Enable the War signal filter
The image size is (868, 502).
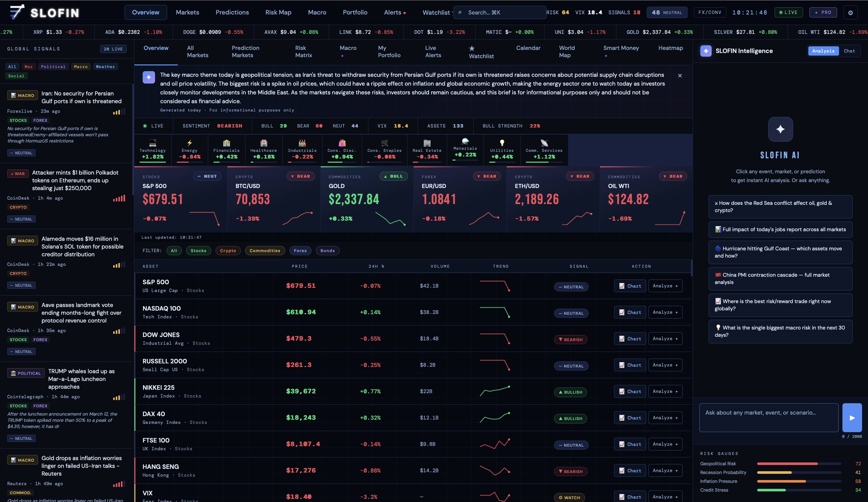29,66
